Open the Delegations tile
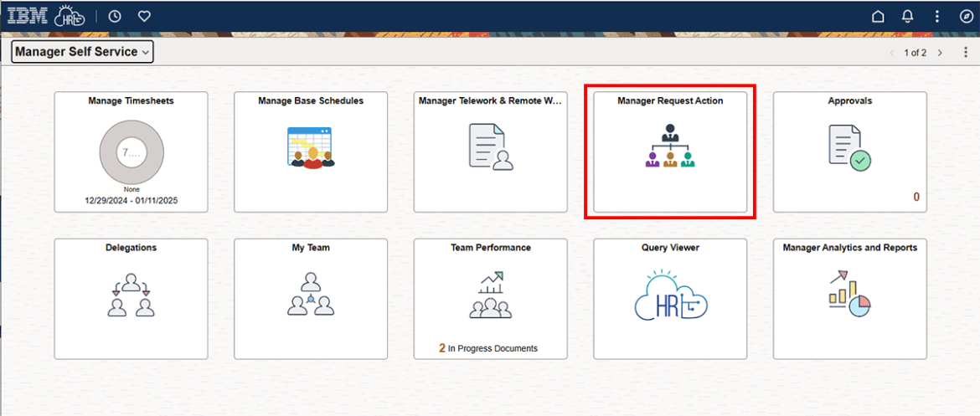The height and width of the screenshot is (416, 980). (131, 299)
